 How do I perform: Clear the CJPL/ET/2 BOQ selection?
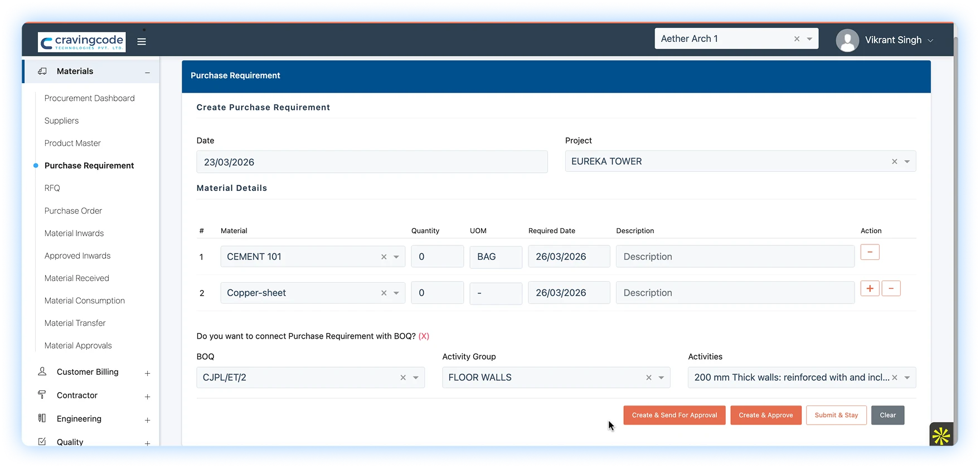pos(402,378)
